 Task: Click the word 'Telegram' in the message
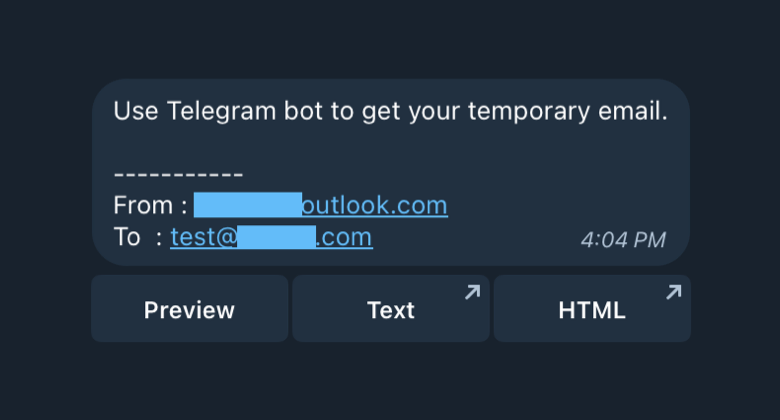point(221,111)
